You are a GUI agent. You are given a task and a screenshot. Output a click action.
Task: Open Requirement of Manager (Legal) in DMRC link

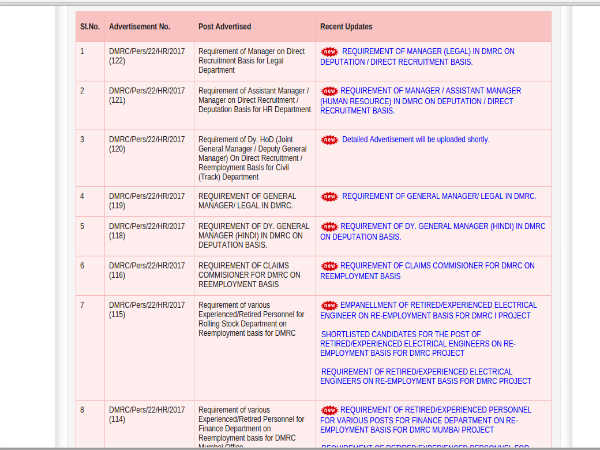[417, 57]
